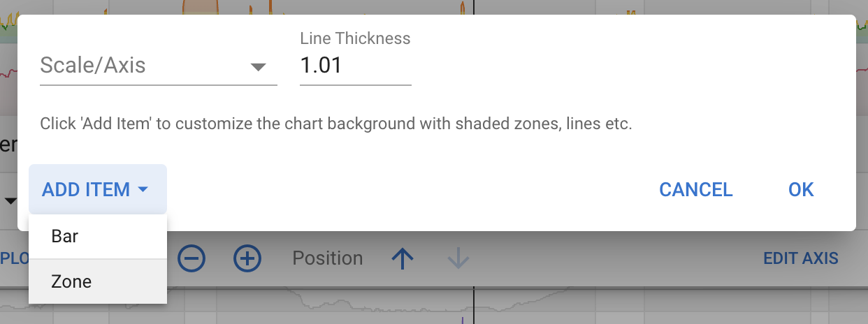Image resolution: width=868 pixels, height=324 pixels.
Task: Click the greyed-out Position down arrow
Action: tap(458, 258)
